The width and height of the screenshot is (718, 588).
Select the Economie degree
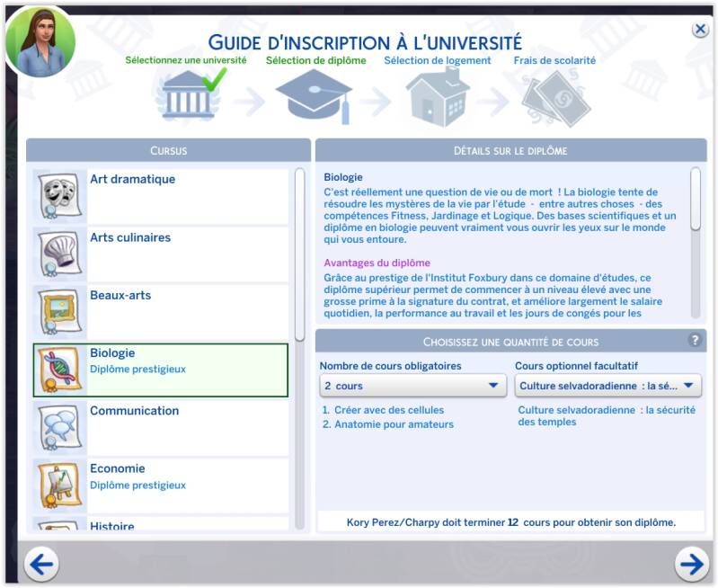coord(161,486)
